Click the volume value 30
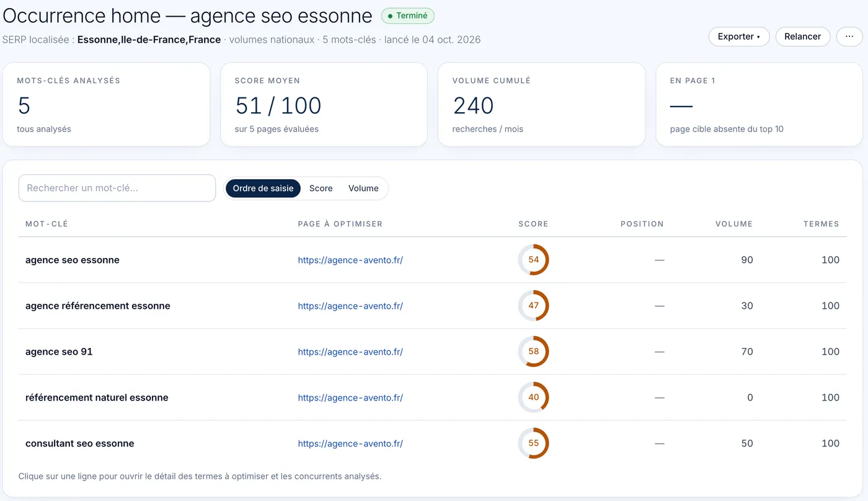 click(747, 306)
